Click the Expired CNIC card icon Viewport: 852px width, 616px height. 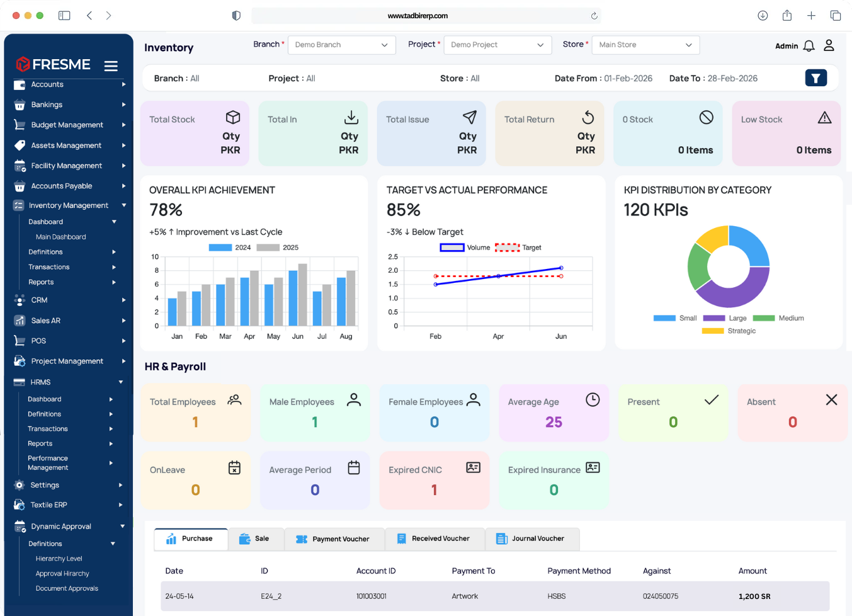click(473, 467)
